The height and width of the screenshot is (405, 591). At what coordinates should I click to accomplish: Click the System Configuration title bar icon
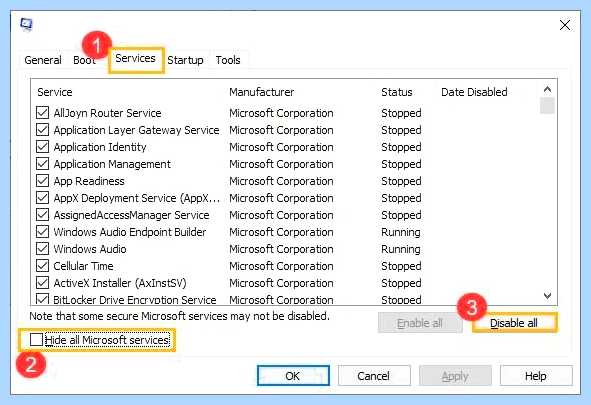tap(26, 25)
